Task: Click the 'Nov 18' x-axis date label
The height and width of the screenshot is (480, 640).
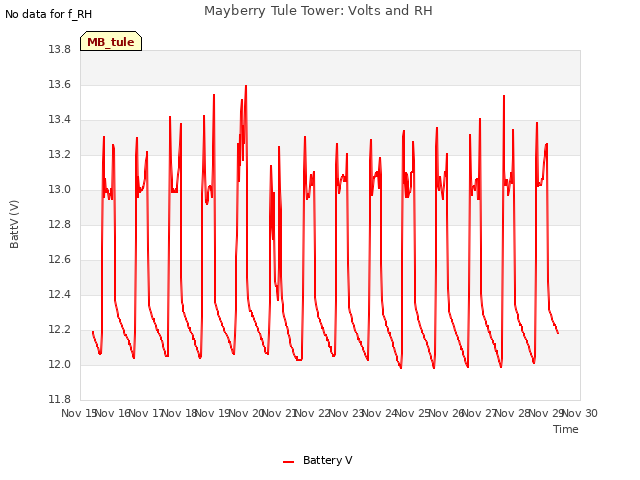Action: pyautogui.click(x=180, y=413)
